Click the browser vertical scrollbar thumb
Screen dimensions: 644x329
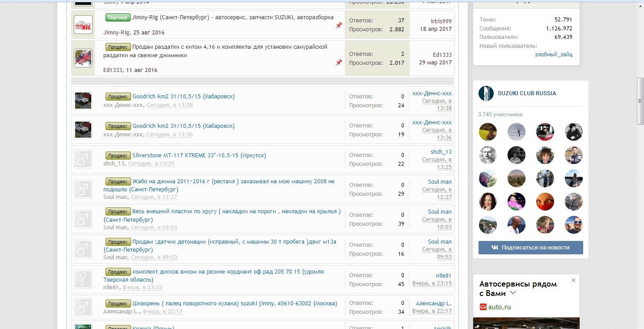pos(640,101)
